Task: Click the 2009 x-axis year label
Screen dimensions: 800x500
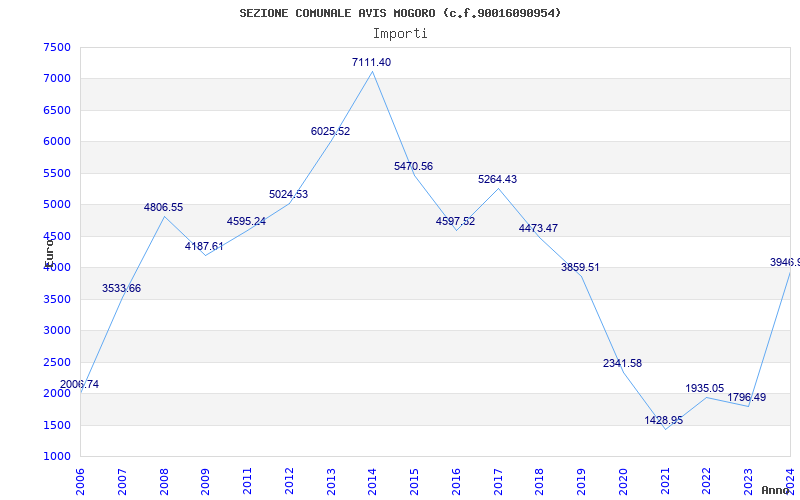Action: coord(205,482)
